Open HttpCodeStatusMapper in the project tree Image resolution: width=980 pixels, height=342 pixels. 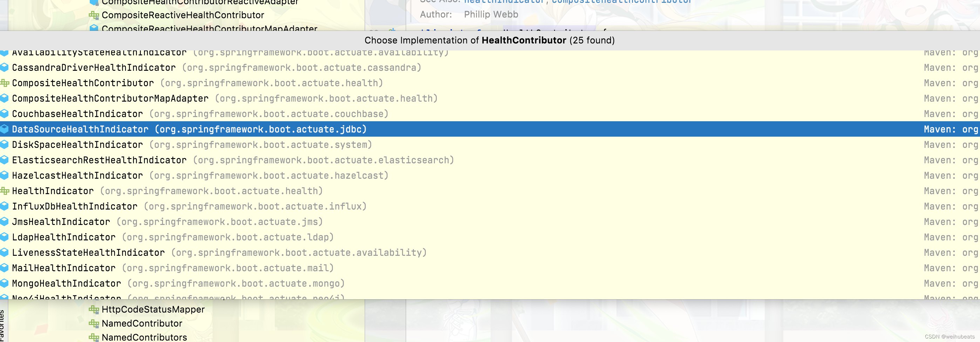tap(153, 309)
